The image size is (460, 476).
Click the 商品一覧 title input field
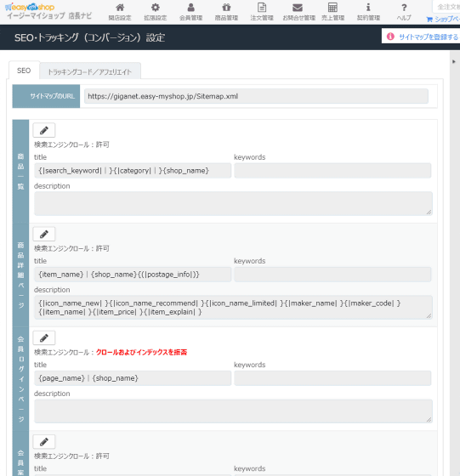(133, 171)
